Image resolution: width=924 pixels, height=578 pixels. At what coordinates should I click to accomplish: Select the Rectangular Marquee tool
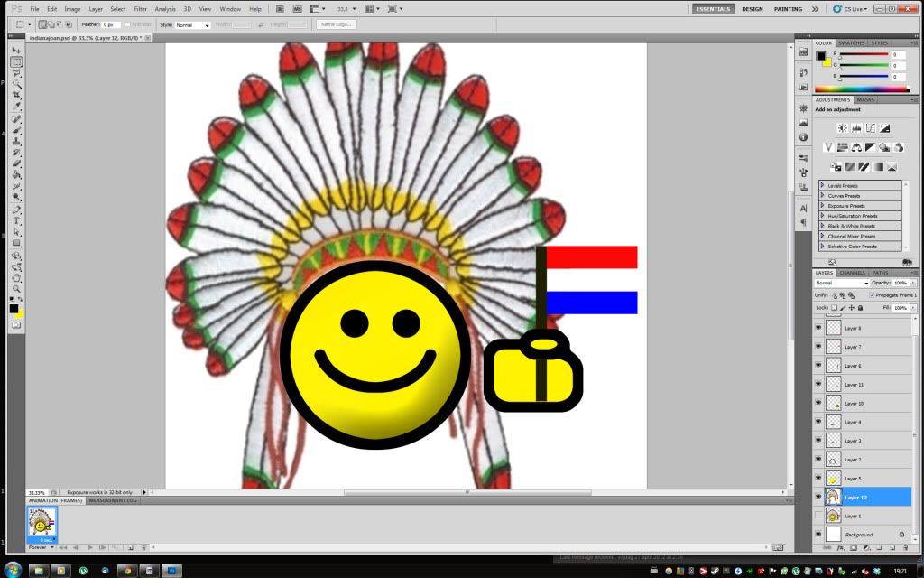tap(16, 62)
